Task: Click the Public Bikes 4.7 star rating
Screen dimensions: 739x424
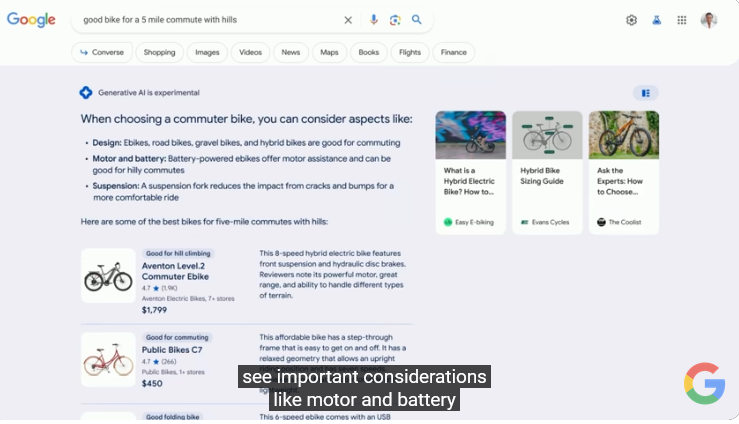Action: tap(159, 361)
